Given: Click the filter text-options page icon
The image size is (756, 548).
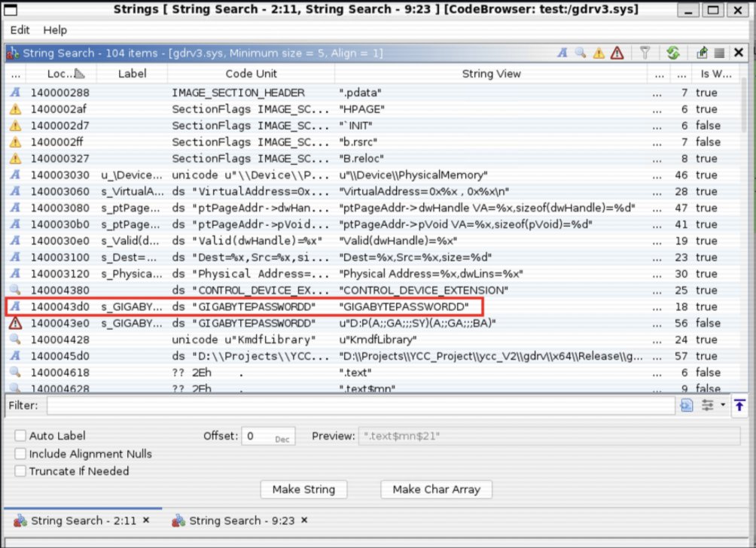Looking at the screenshot, I should click(x=687, y=405).
